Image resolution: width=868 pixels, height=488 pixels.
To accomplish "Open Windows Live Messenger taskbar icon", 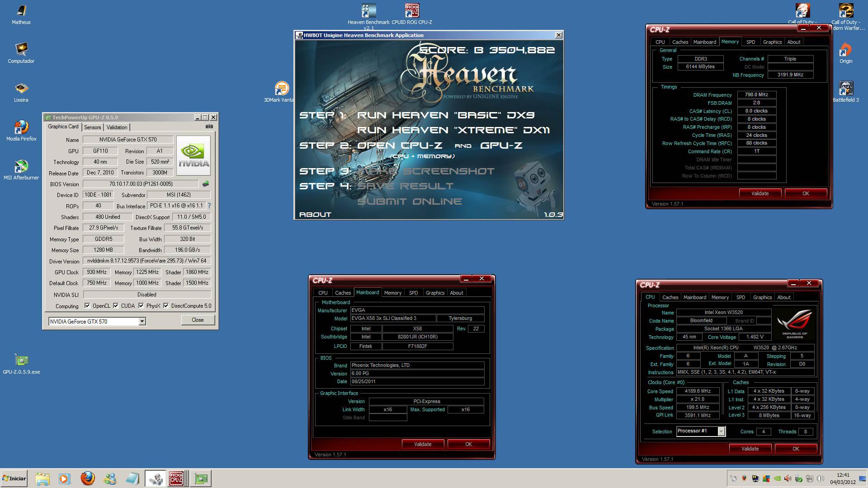I will coord(110,479).
